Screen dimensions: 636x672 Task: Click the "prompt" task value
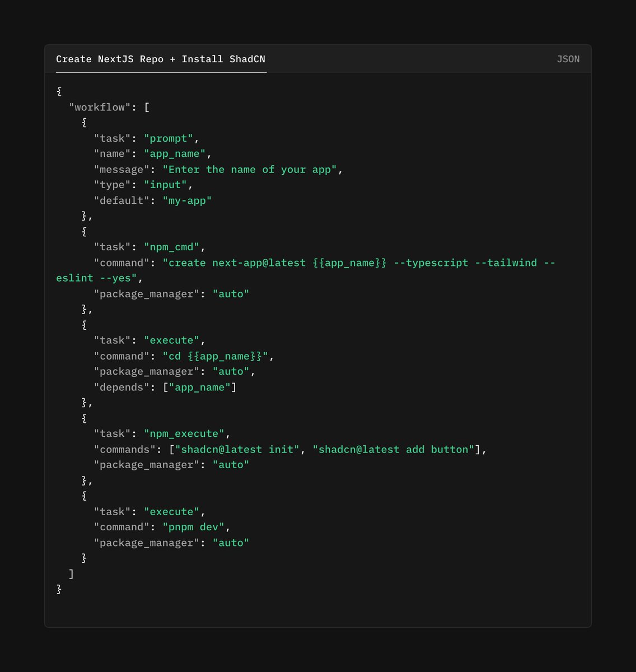169,138
